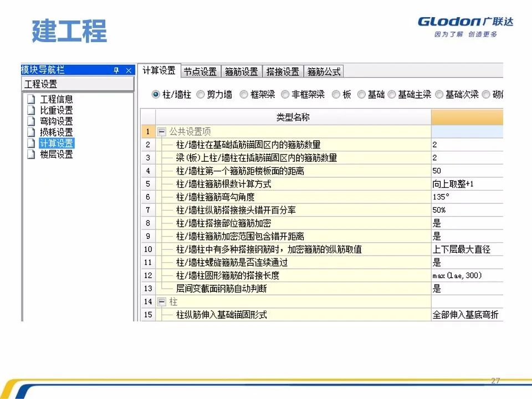Open the 搭接设置 tab
Screen dimensions: 532x399
pyautogui.click(x=283, y=71)
